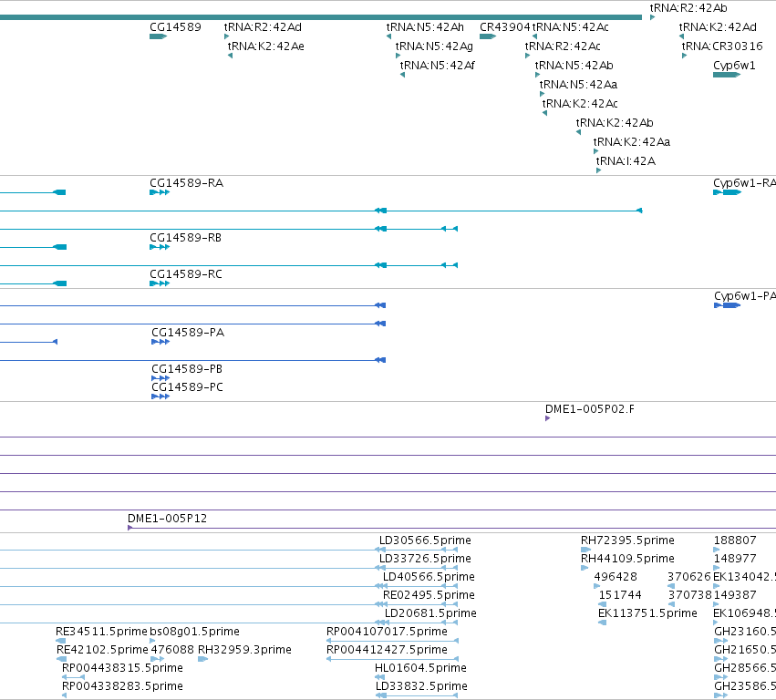Click the CG14589 gene label
This screenshot has height=700, width=776.
(x=175, y=27)
